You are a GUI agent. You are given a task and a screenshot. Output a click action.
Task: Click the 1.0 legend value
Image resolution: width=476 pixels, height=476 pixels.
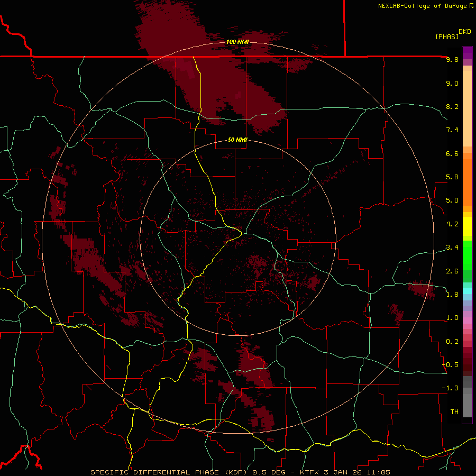[x=452, y=318]
